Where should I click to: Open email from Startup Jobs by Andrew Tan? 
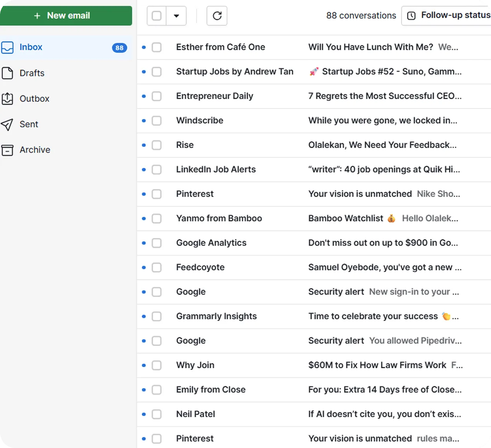314,72
